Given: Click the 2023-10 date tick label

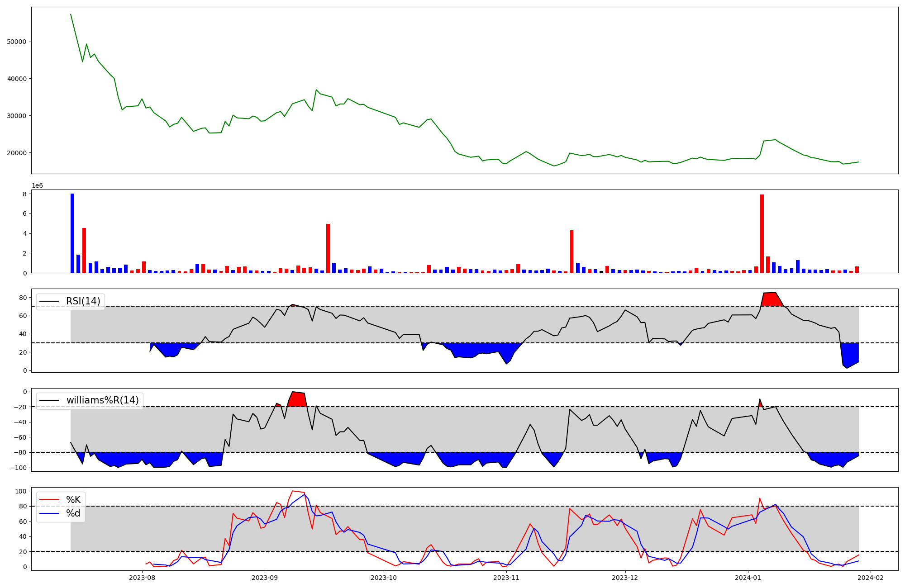Looking at the screenshot, I should click(384, 578).
